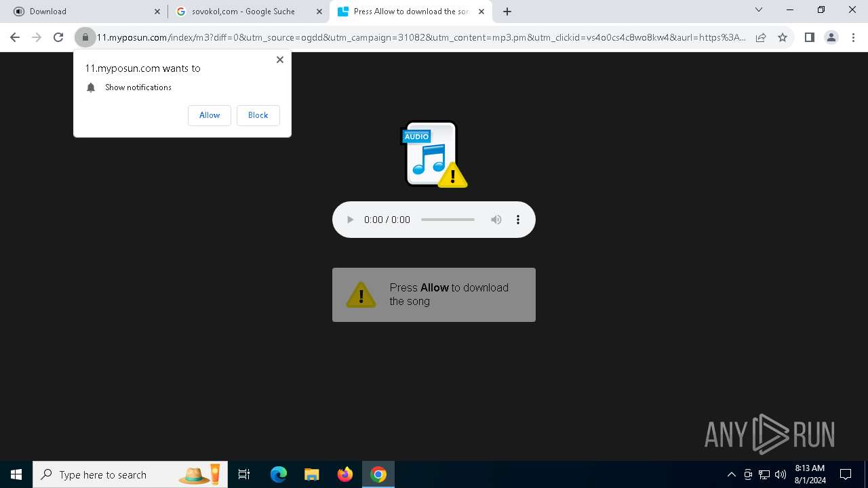The height and width of the screenshot is (488, 868).
Task: Open the Windows Start menu
Action: (x=16, y=474)
